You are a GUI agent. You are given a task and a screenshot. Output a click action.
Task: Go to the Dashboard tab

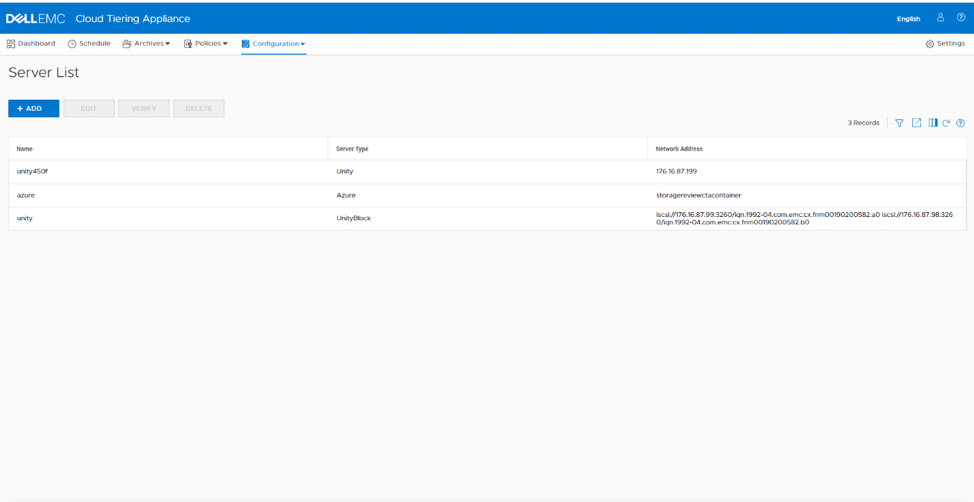coord(30,43)
